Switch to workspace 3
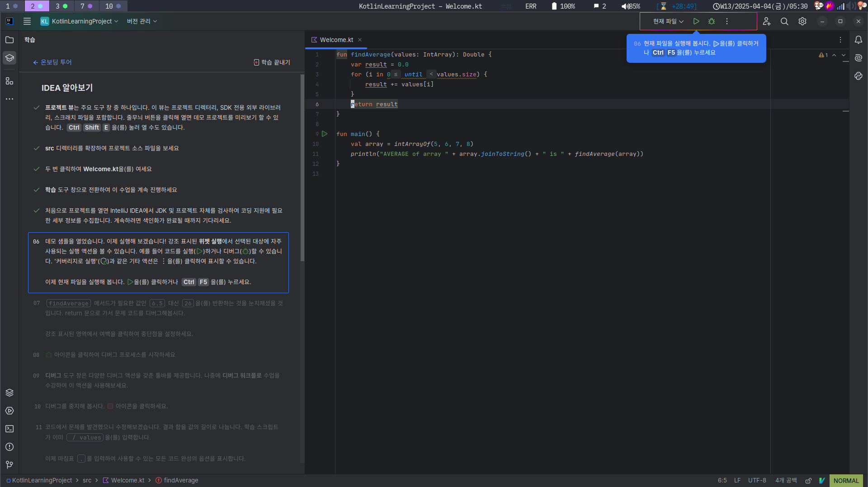 [61, 6]
